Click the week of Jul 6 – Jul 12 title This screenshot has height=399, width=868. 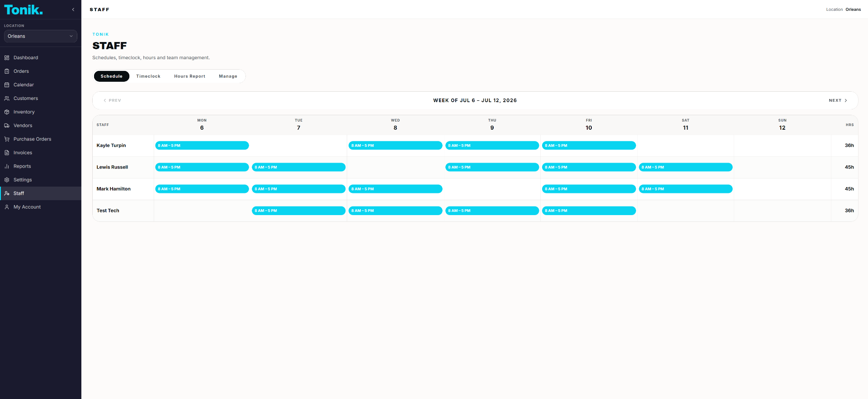point(475,100)
